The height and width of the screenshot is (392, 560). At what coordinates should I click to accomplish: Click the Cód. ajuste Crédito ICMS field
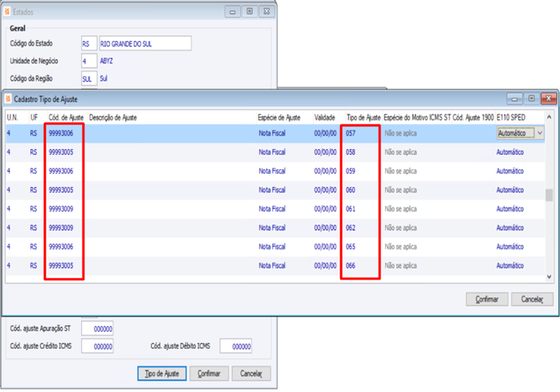pyautogui.click(x=97, y=346)
